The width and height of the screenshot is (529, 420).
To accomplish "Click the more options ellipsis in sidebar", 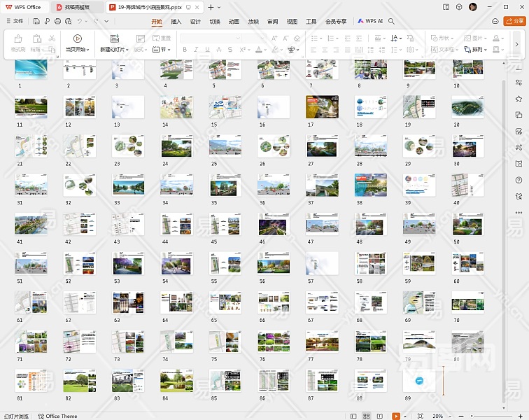I will [x=519, y=212].
